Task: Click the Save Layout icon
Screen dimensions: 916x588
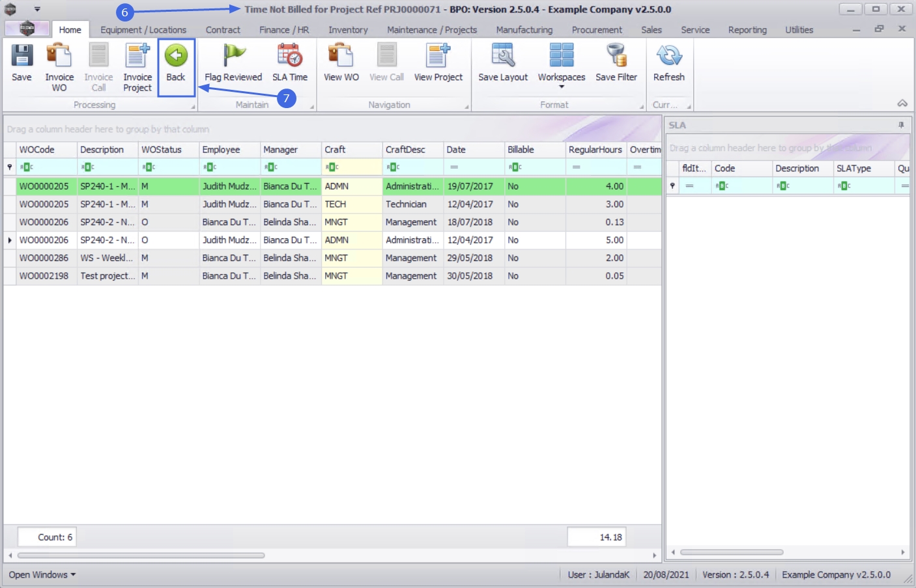Action: pos(503,56)
